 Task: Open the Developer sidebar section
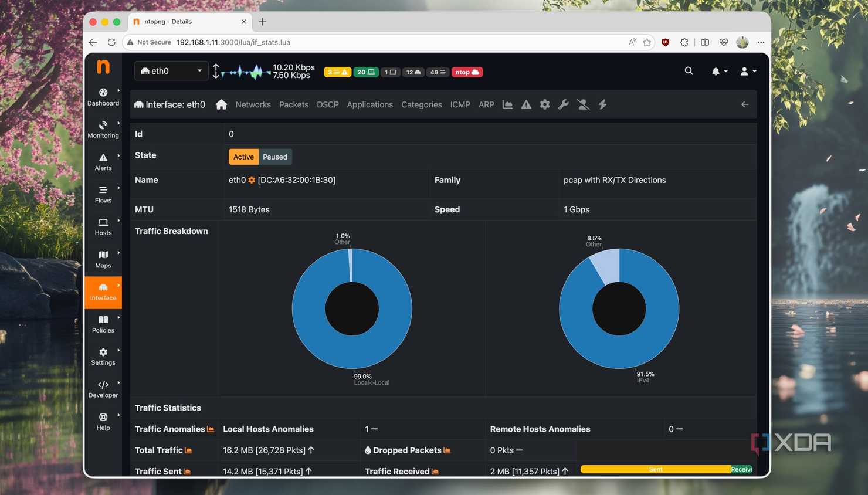click(103, 389)
